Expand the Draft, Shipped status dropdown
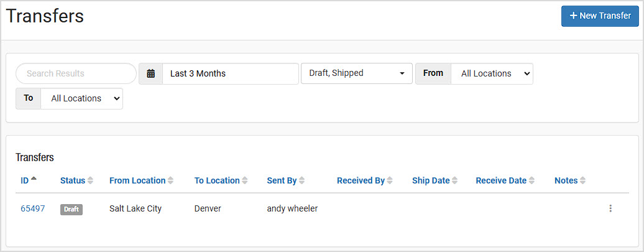Screen dimensions: 644x252 click(x=357, y=73)
